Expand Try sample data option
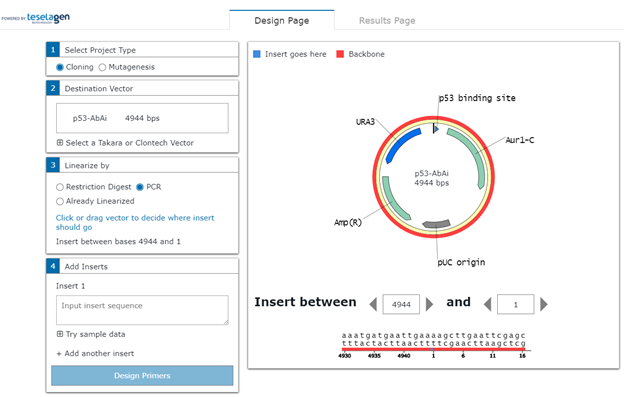 click(x=91, y=334)
